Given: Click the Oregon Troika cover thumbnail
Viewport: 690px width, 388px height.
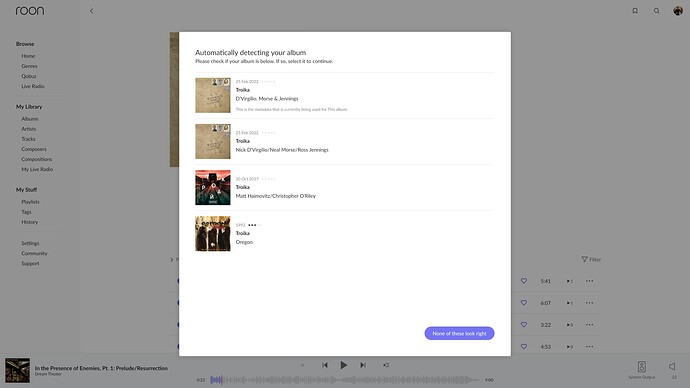Looking at the screenshot, I should click(213, 234).
